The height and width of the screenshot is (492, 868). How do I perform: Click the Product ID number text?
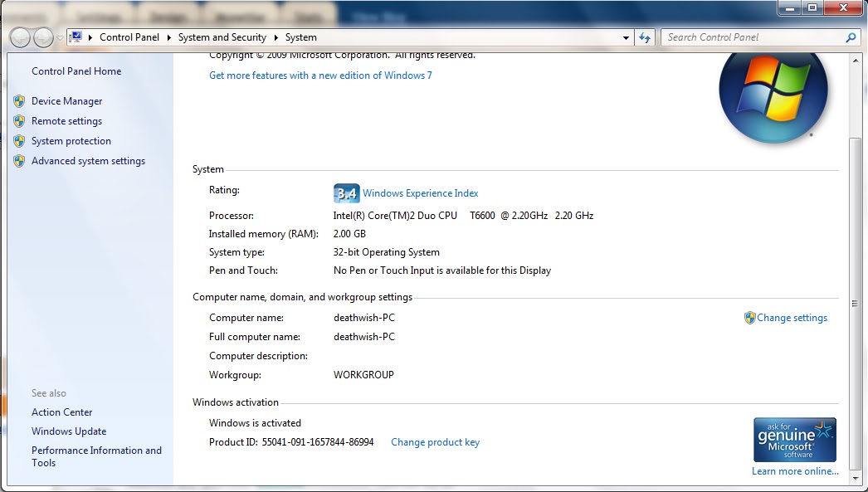point(318,442)
